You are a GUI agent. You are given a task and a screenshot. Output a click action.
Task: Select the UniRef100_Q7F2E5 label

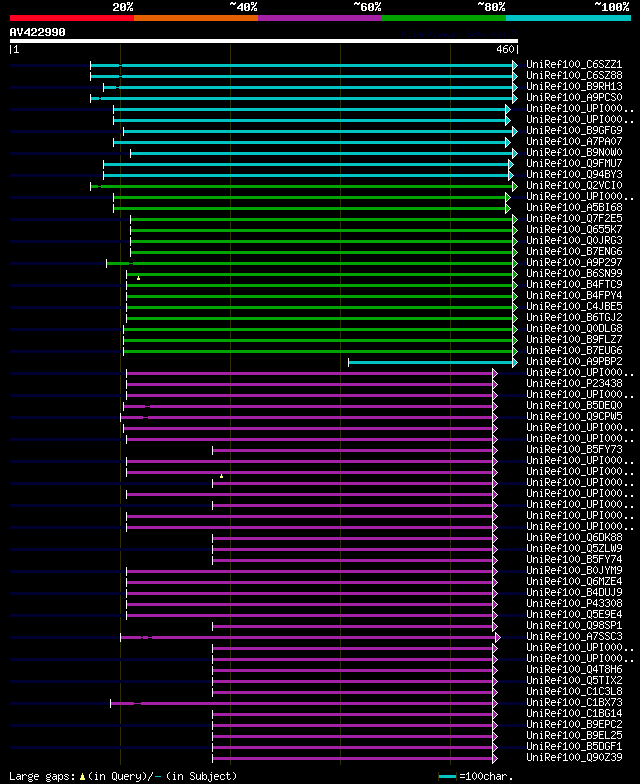coord(574,218)
